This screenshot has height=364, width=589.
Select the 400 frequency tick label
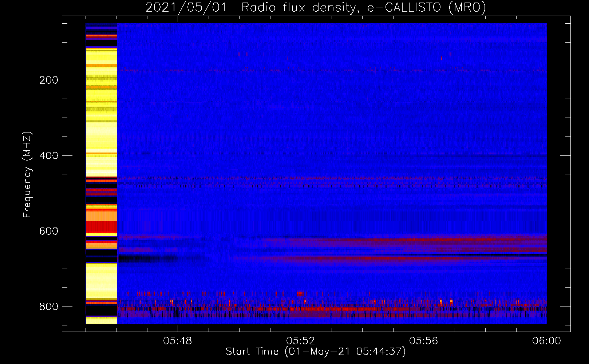[49, 156]
